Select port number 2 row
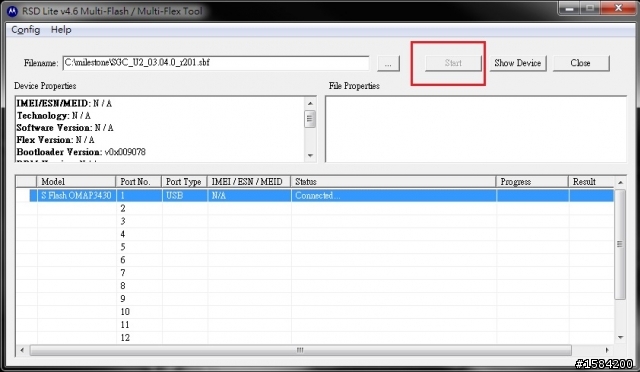Viewport: 640px width, 372px height. [314, 208]
